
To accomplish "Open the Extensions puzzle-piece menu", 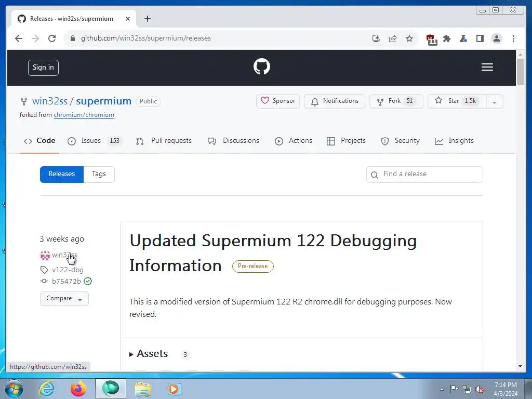I will click(447, 38).
